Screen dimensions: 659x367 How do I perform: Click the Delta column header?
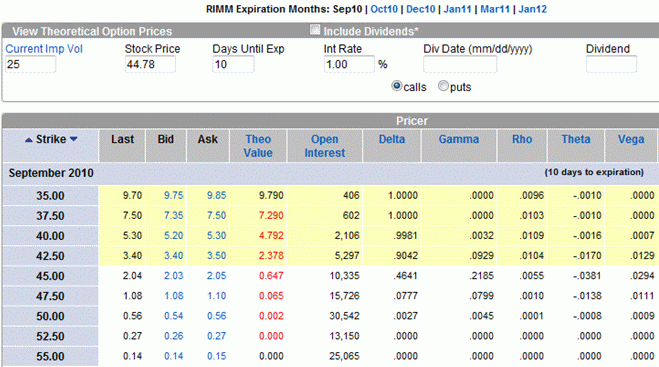point(392,139)
